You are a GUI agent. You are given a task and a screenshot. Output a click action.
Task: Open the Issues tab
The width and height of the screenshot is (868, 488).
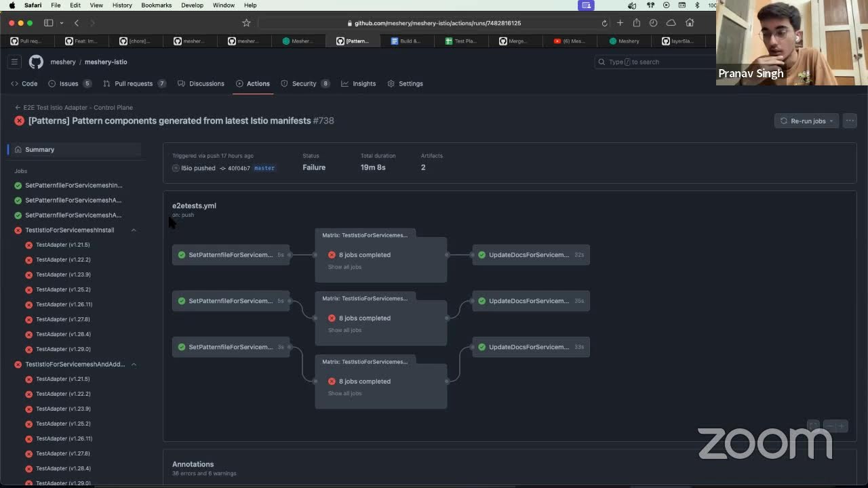click(x=70, y=83)
